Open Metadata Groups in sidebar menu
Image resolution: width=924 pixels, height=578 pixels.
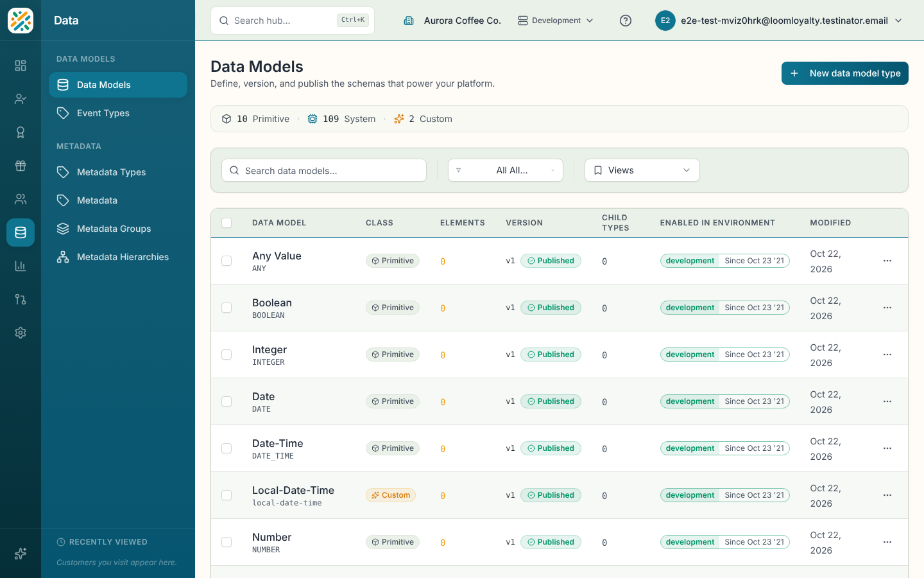118,229
